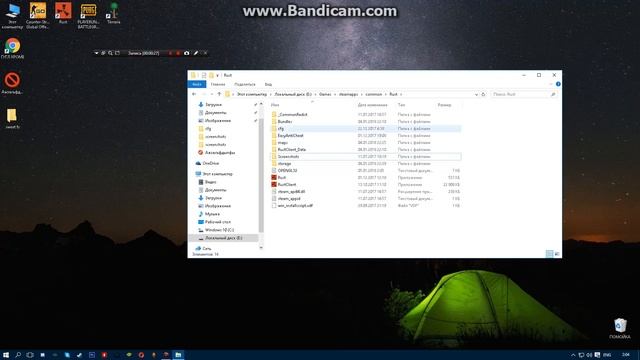Switch to details view layout
Image resolution: width=640 pixels, height=360 pixels.
[549, 254]
